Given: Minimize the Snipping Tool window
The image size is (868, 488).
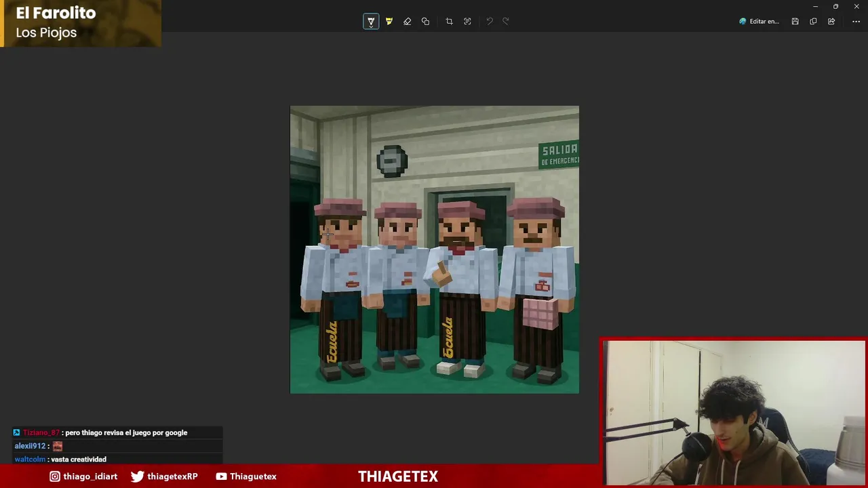Looking at the screenshot, I should [x=815, y=6].
